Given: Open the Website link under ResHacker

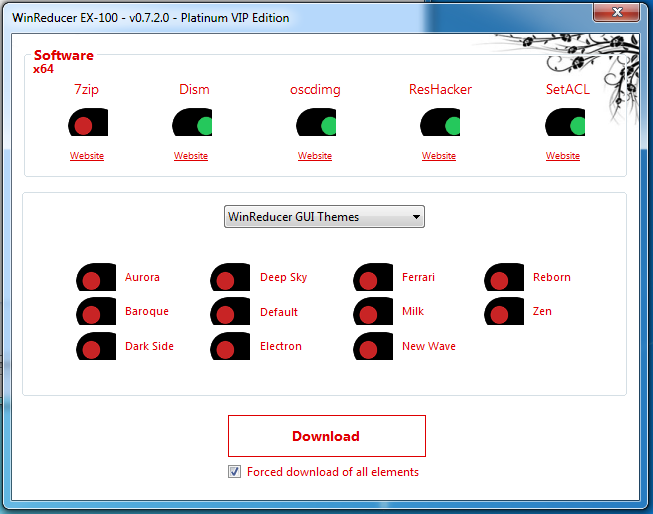Looking at the screenshot, I should pos(439,156).
